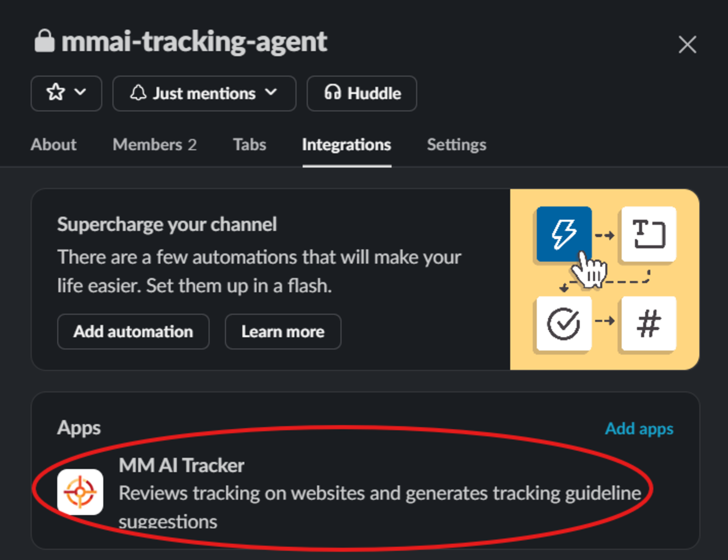The image size is (728, 560).
Task: Switch to the Members 2 tab
Action: click(154, 145)
